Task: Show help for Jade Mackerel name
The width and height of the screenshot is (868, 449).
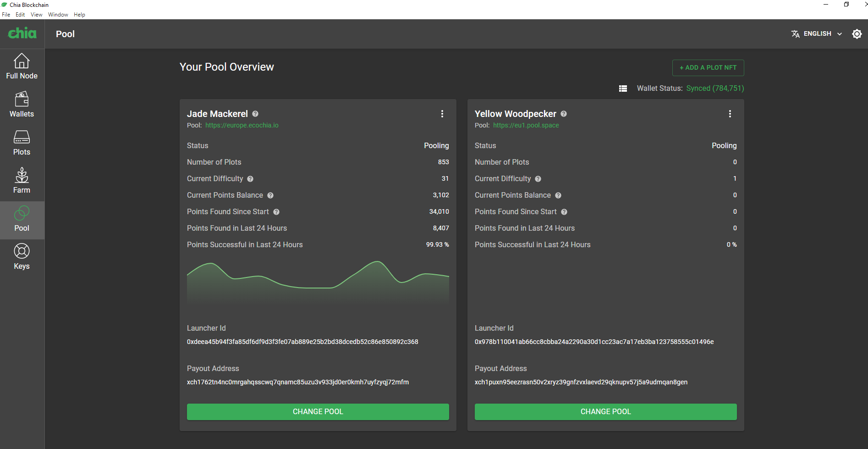Action: (x=255, y=114)
